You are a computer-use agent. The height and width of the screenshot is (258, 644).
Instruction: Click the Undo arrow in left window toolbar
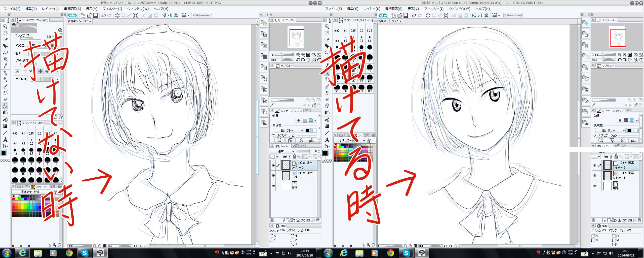pyautogui.click(x=103, y=15)
